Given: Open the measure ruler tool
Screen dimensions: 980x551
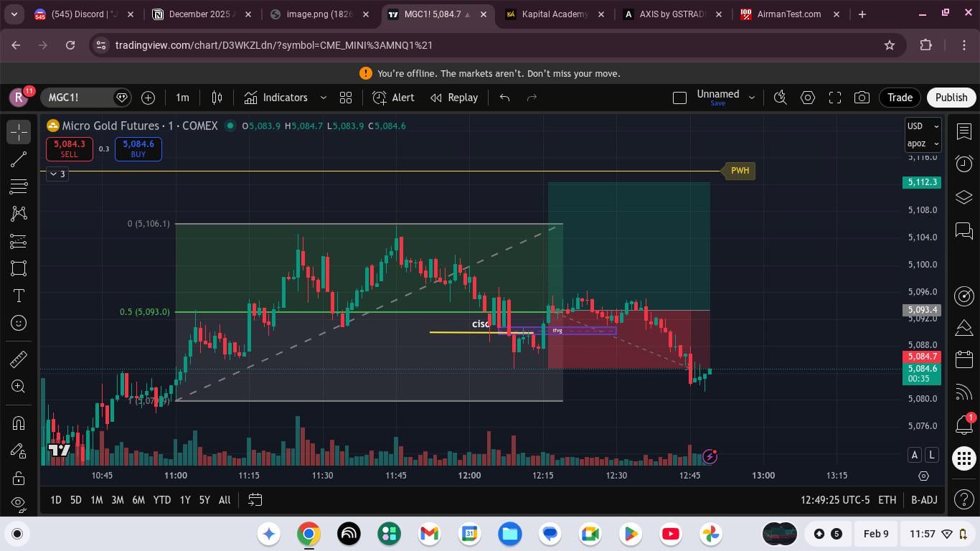Looking at the screenshot, I should (x=19, y=359).
